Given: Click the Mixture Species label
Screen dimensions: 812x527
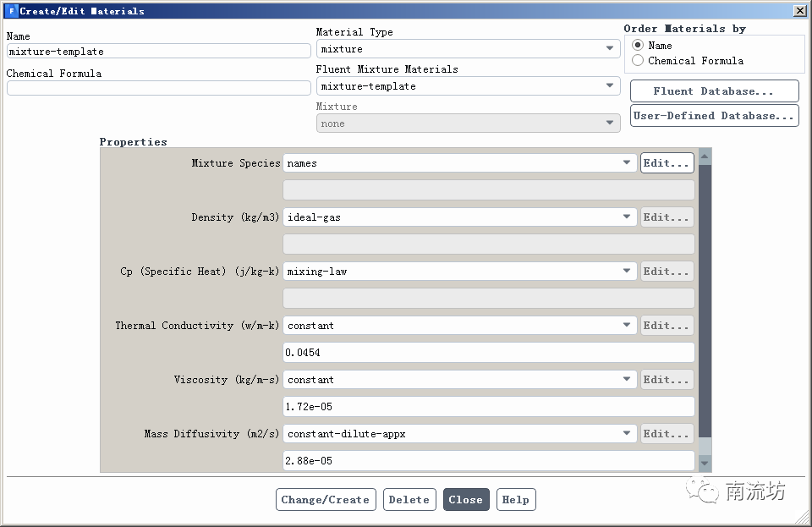Looking at the screenshot, I should tap(236, 163).
